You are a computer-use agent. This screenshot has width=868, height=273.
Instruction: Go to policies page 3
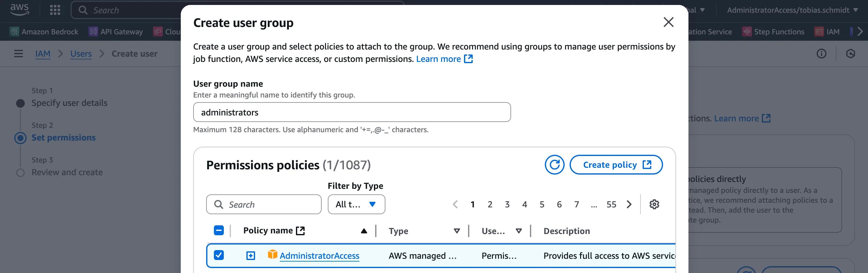click(x=507, y=204)
